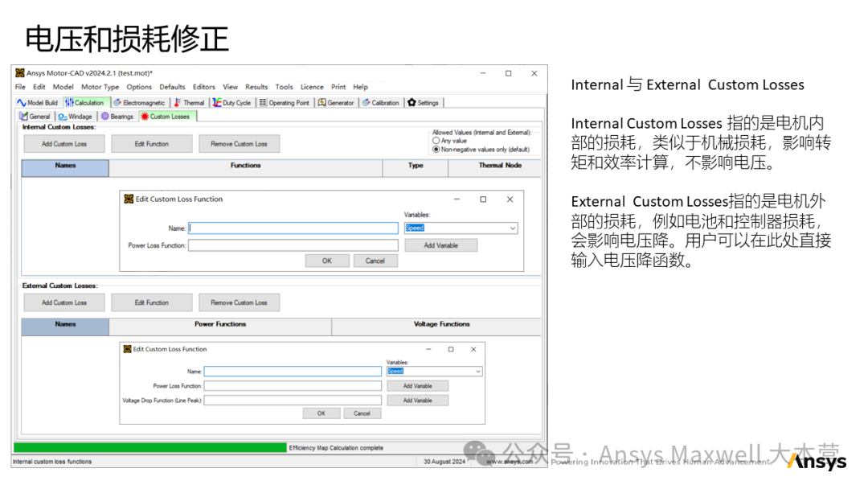The image size is (868, 489).
Task: Select the Custom Losses sub-tab
Action: (166, 117)
